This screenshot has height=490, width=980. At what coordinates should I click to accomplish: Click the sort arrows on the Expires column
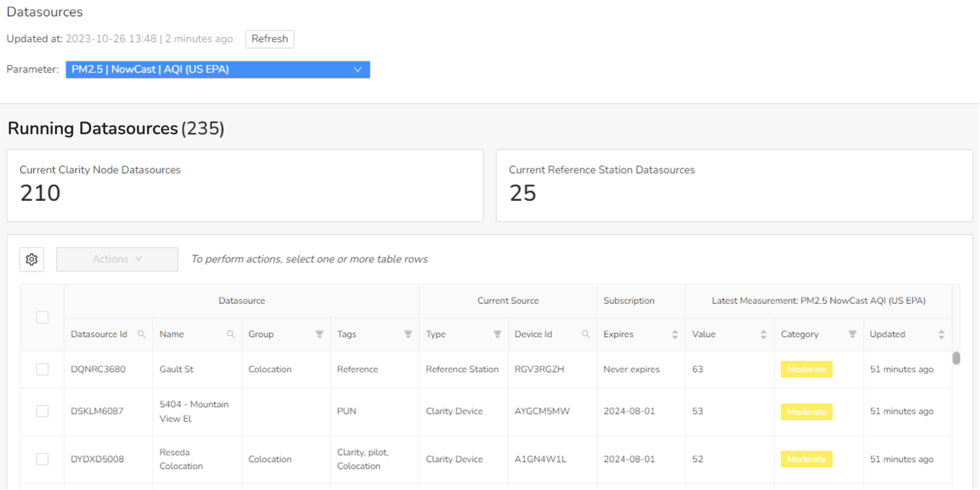[674, 334]
